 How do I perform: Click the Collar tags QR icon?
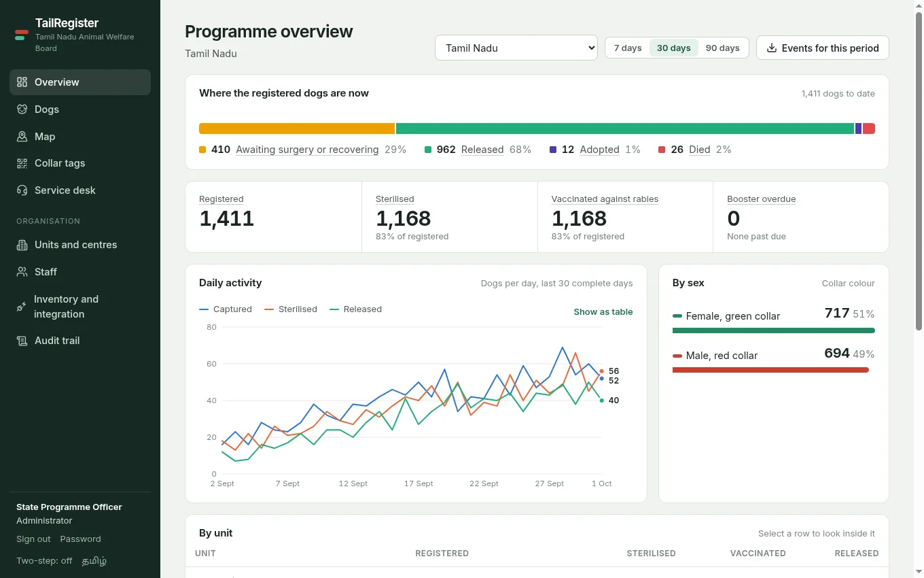[x=22, y=163]
